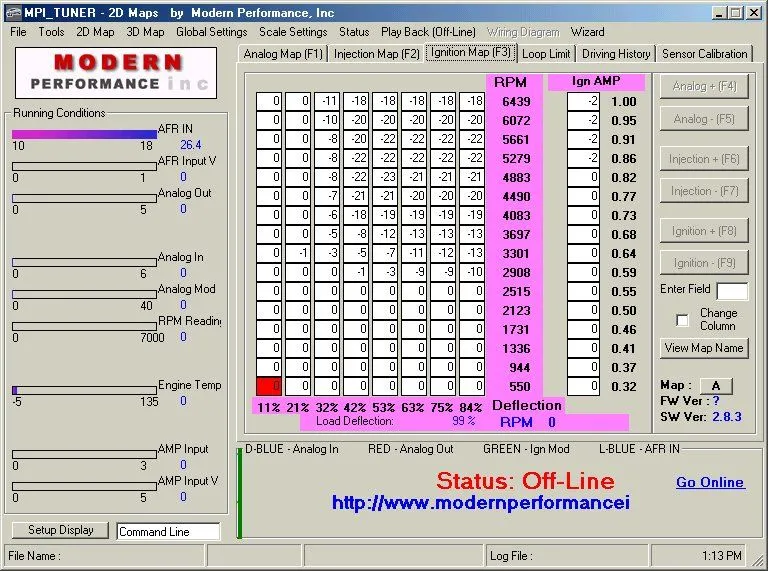
Task: Click the MPI_TUNER title bar app icon
Action: coord(13,12)
